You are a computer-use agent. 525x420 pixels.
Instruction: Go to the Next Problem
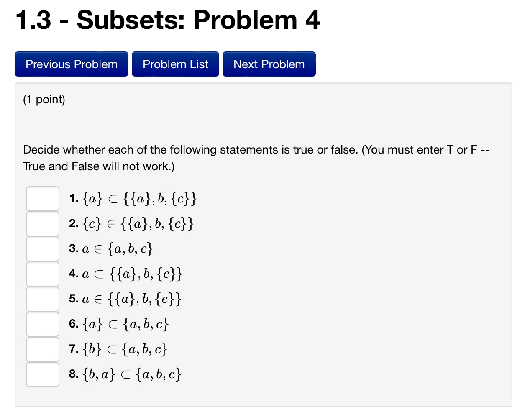269,64
